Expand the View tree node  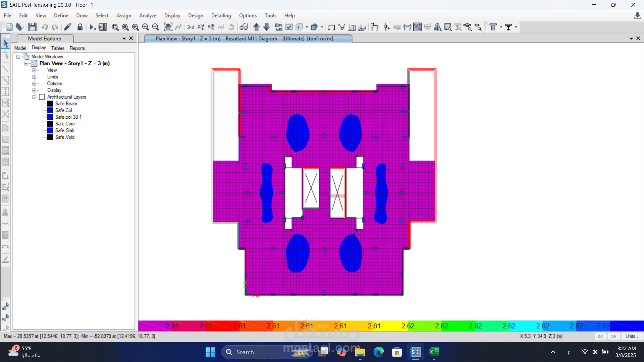[x=34, y=70]
